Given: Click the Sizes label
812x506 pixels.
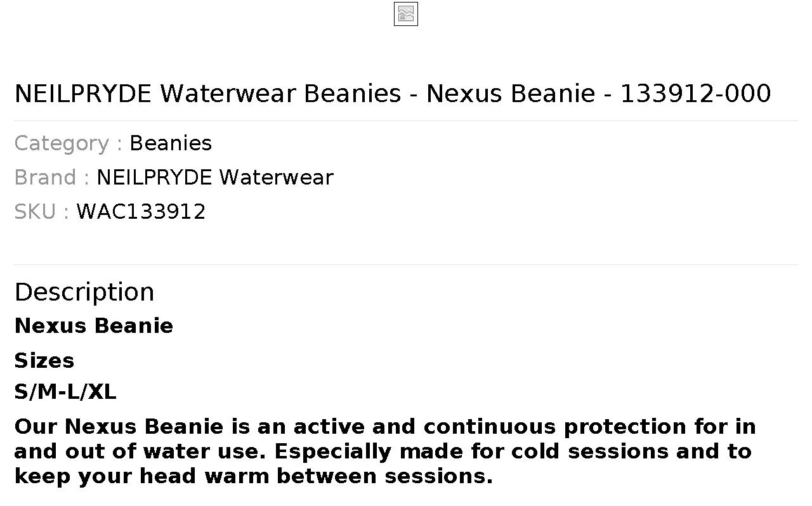Looking at the screenshot, I should tap(44, 360).
